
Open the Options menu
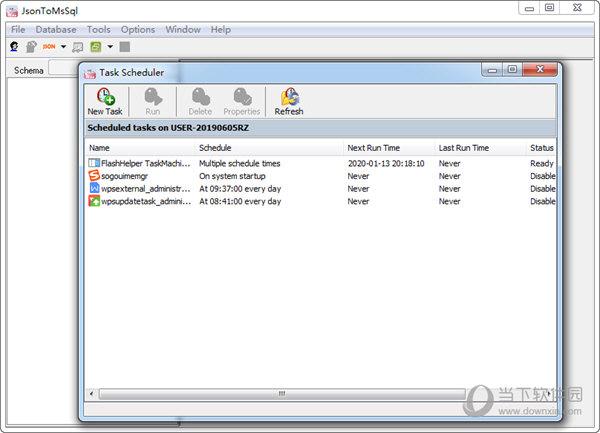[138, 29]
